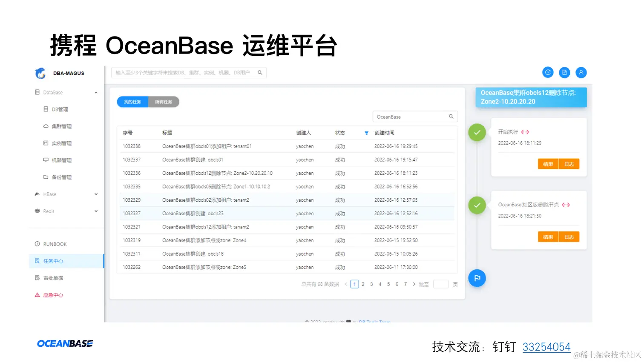Click 日志 button under 开始执行 step
This screenshot has width=644, height=362.
tap(569, 164)
